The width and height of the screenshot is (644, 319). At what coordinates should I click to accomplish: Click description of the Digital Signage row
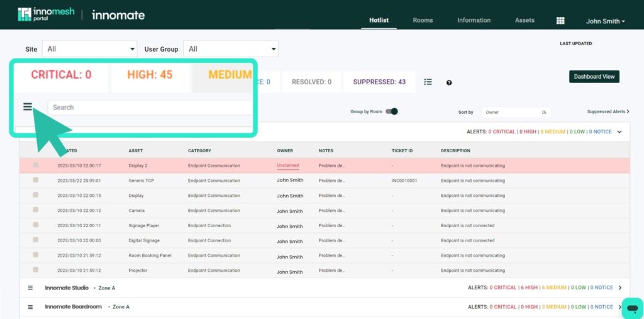point(468,240)
